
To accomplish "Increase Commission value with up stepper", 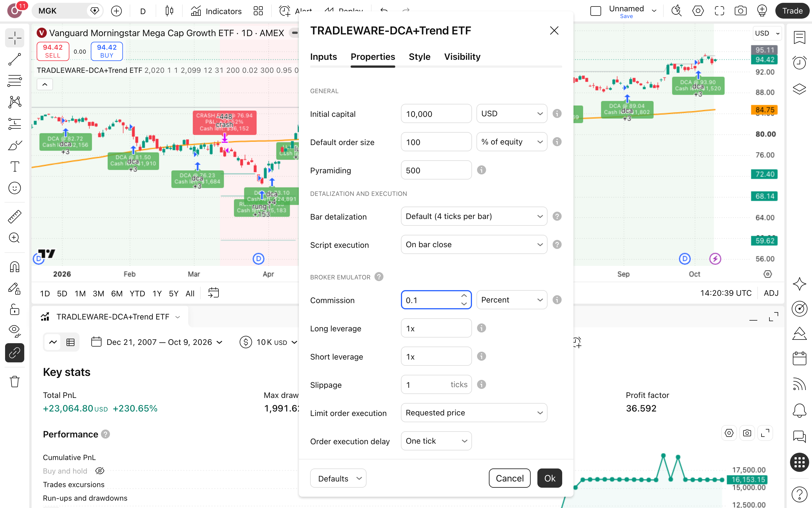I will tap(464, 296).
